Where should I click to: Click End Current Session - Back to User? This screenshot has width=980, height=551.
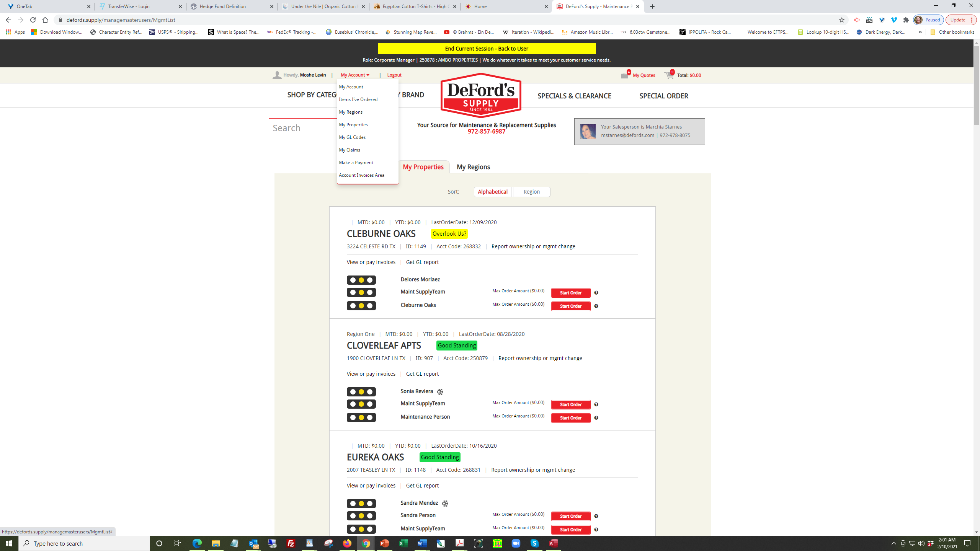click(486, 49)
